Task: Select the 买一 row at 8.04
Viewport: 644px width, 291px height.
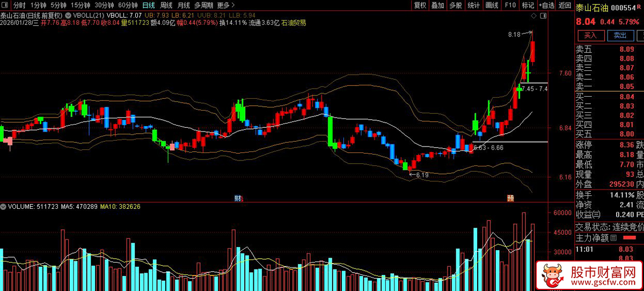Action: coord(609,97)
